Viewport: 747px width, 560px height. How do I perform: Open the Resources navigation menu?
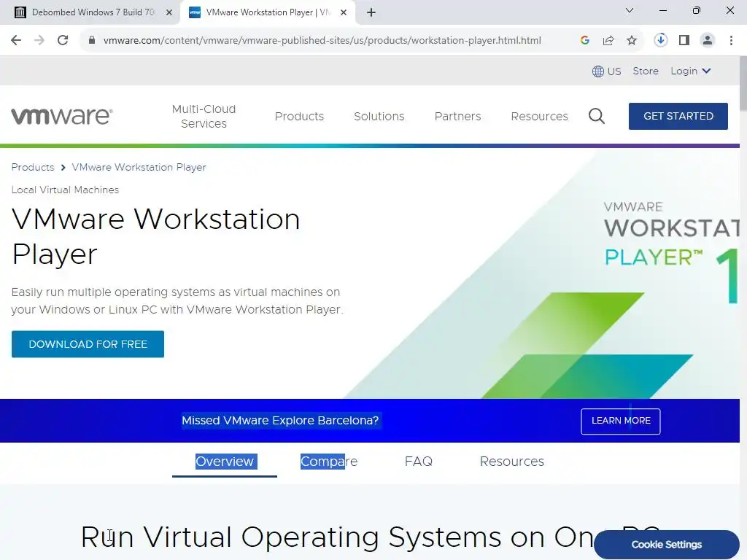pos(539,116)
